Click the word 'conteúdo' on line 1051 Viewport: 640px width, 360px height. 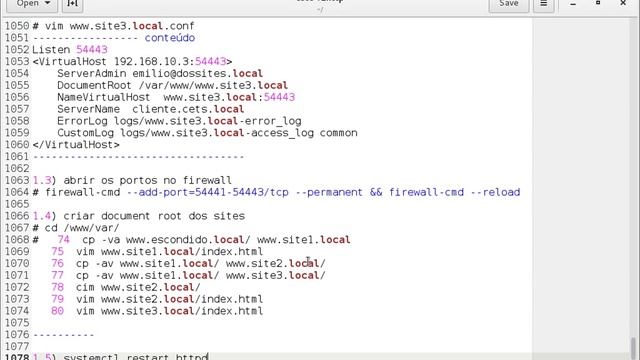click(x=169, y=38)
